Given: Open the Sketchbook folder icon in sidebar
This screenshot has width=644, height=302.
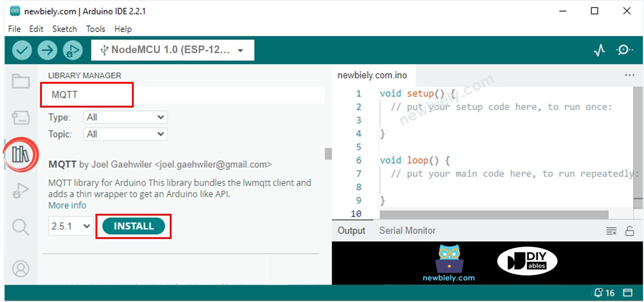Looking at the screenshot, I should click(x=21, y=81).
